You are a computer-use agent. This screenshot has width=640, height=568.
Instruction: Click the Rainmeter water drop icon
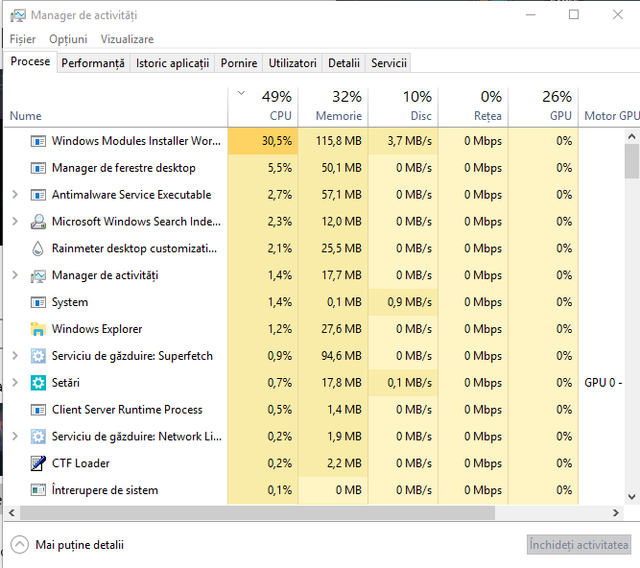pyautogui.click(x=38, y=248)
